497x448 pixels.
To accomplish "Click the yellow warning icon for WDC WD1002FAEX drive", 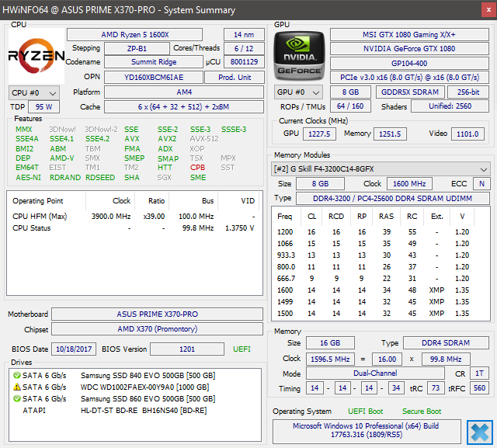I will [x=16, y=387].
